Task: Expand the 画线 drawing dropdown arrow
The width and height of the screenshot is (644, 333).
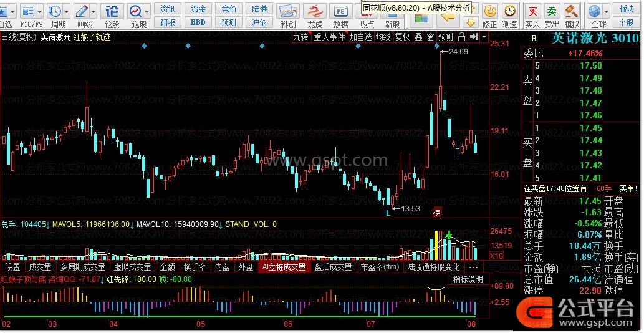Action: pos(94,11)
